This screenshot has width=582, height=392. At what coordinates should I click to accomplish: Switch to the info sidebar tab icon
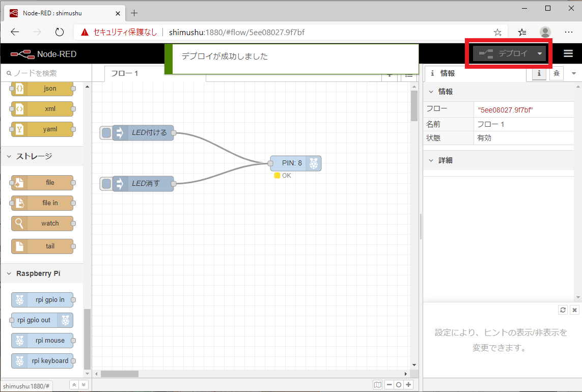click(x=539, y=73)
